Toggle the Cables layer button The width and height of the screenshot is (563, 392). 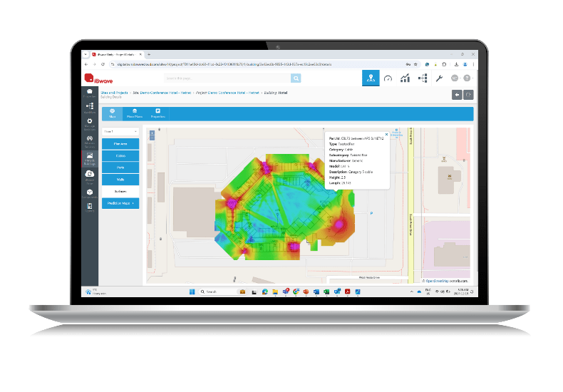coord(120,155)
